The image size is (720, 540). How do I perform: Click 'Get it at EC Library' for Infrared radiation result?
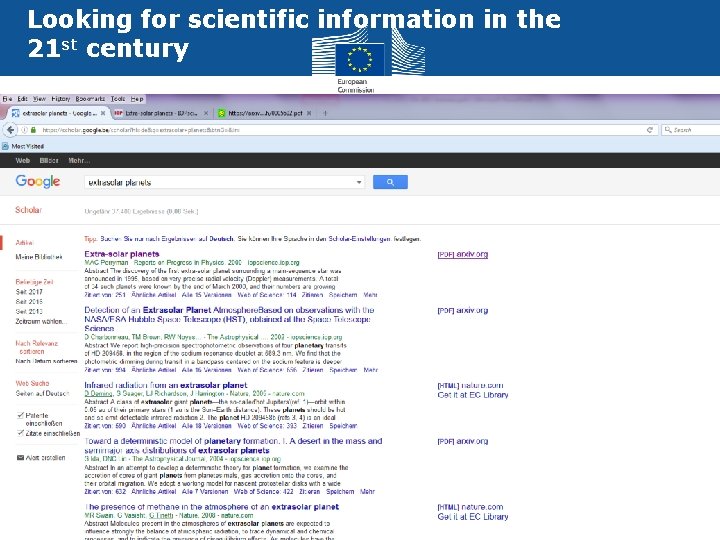click(473, 395)
